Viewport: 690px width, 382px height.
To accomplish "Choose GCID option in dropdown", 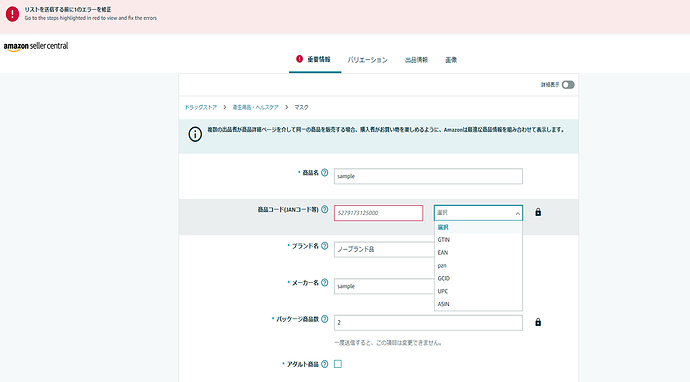I will [478, 278].
